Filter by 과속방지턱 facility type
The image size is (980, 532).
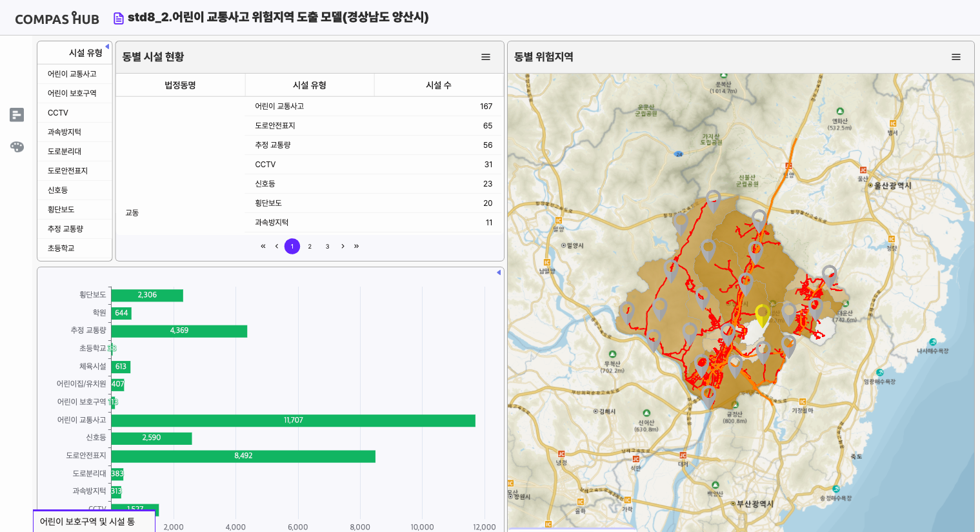[x=75, y=132]
